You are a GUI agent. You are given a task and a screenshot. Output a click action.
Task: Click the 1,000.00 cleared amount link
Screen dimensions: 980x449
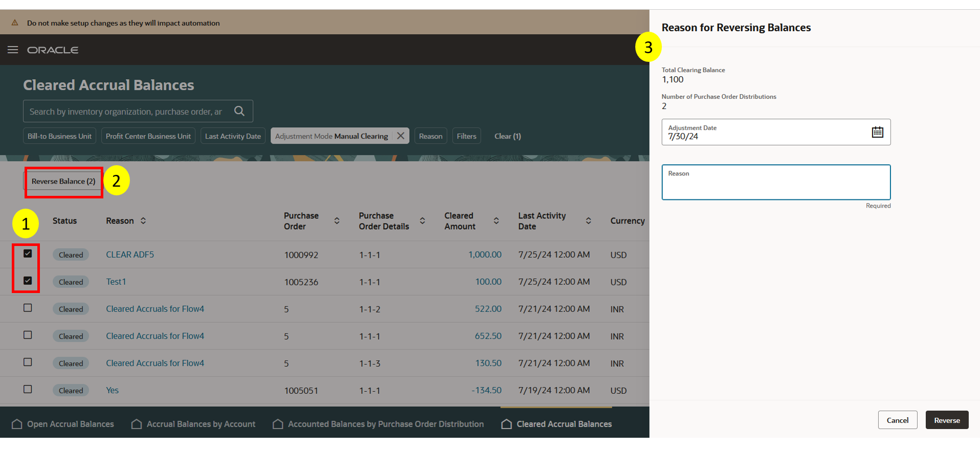[485, 254]
